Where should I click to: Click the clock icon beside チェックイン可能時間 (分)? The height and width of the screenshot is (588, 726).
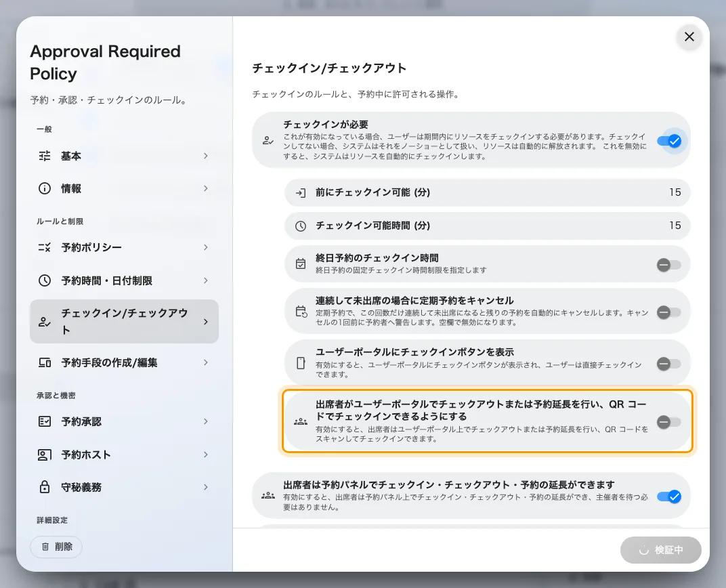pyautogui.click(x=301, y=226)
